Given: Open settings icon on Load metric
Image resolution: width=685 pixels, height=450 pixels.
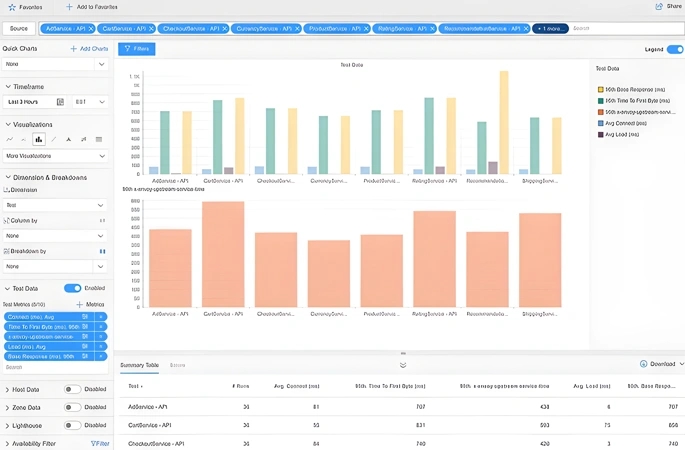Looking at the screenshot, I should point(85,346).
